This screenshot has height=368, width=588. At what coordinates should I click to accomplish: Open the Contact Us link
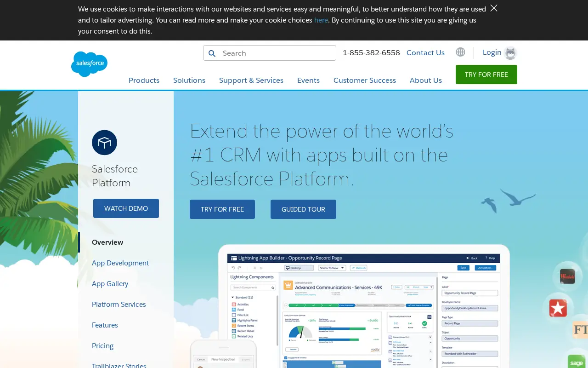point(425,52)
